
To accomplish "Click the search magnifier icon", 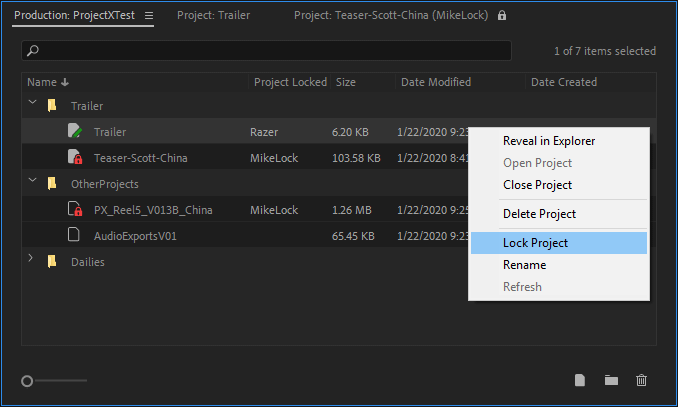I will (33, 51).
